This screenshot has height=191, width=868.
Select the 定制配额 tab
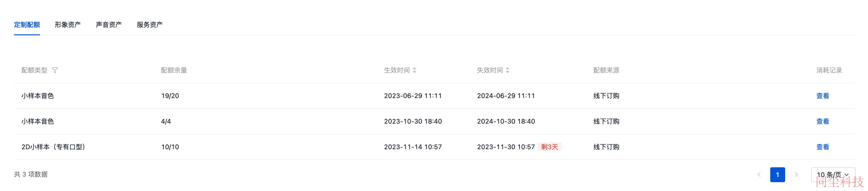tap(27, 25)
